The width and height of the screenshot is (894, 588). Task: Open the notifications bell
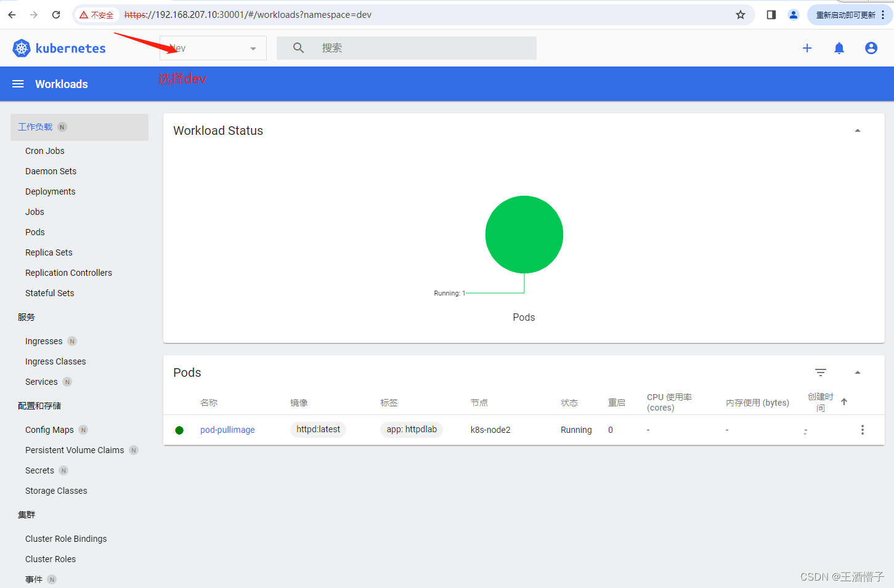click(x=839, y=48)
